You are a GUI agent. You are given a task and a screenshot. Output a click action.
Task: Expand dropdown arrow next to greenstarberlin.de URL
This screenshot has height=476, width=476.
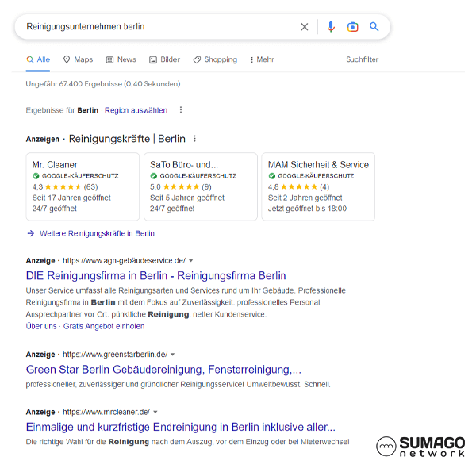pyautogui.click(x=173, y=355)
